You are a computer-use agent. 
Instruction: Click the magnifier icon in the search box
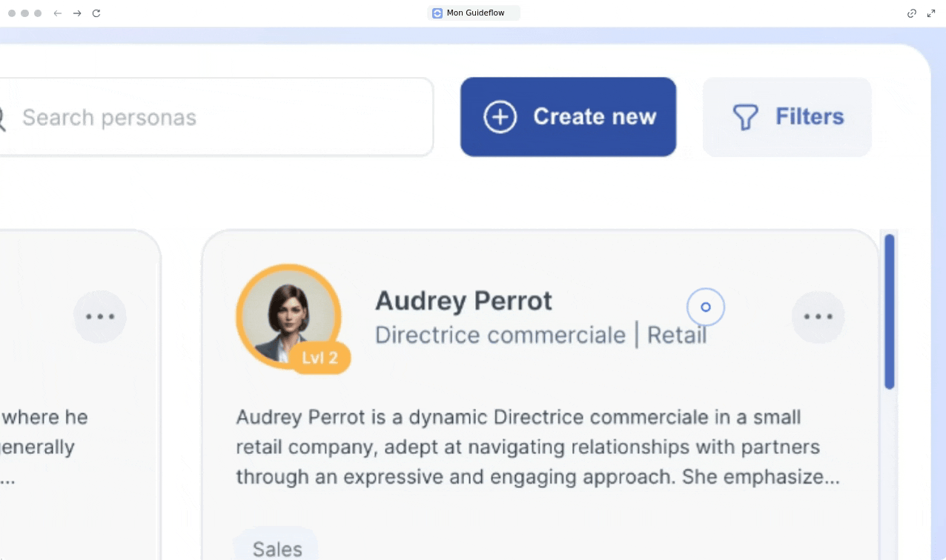coord(2,118)
